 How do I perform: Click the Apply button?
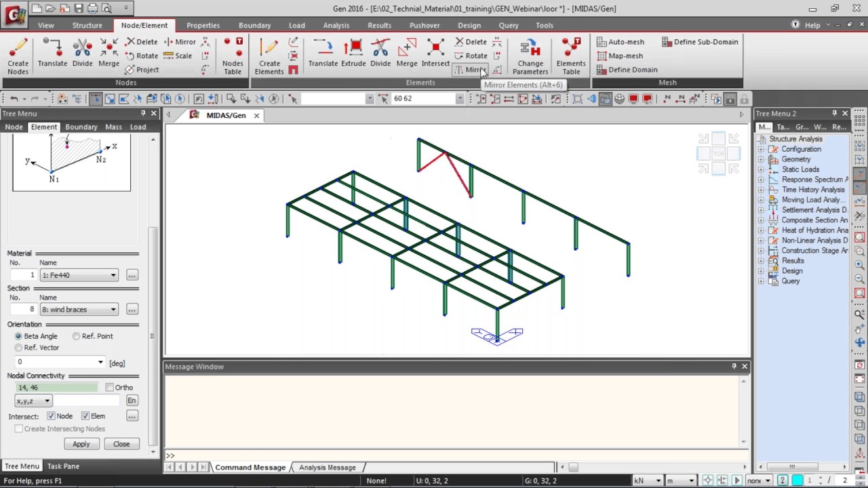point(81,444)
